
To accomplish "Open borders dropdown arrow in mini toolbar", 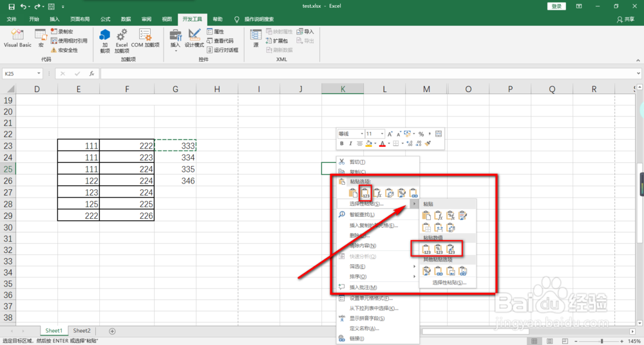I will (402, 144).
